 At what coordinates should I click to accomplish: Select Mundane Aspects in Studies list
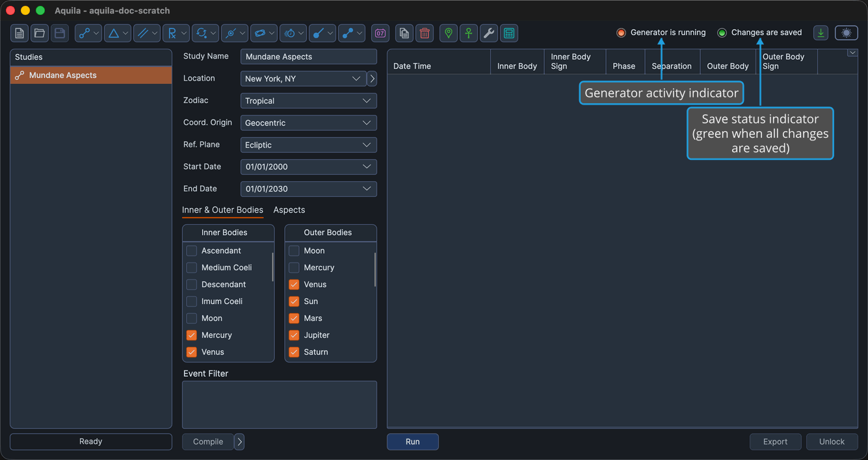point(91,75)
